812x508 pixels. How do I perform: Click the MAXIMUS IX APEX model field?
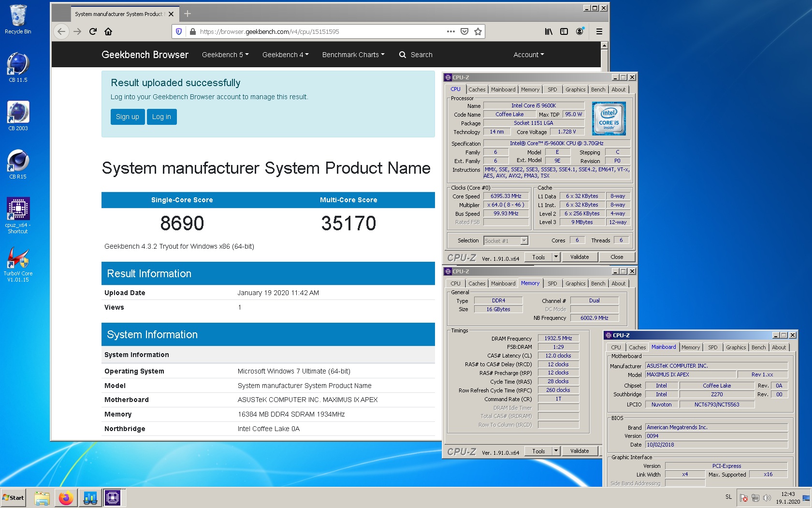click(x=691, y=374)
